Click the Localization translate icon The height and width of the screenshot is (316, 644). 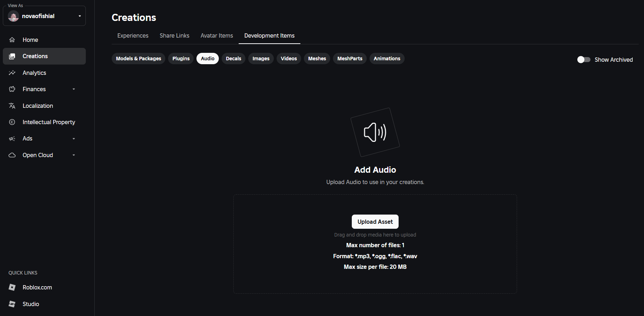(12, 106)
